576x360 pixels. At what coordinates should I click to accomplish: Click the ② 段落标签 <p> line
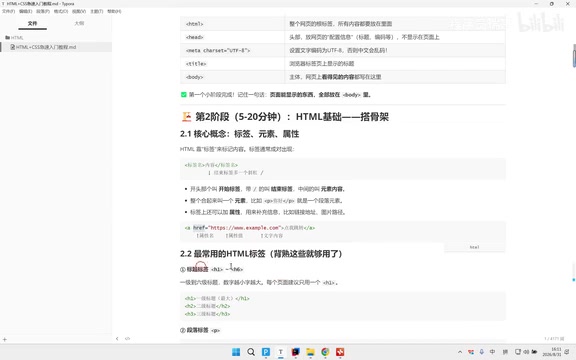200,330
